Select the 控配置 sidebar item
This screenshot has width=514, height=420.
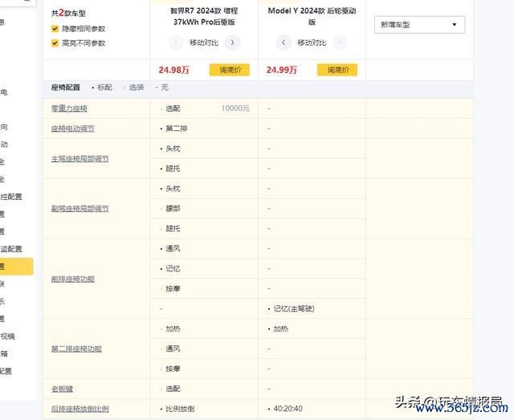tap(10, 197)
